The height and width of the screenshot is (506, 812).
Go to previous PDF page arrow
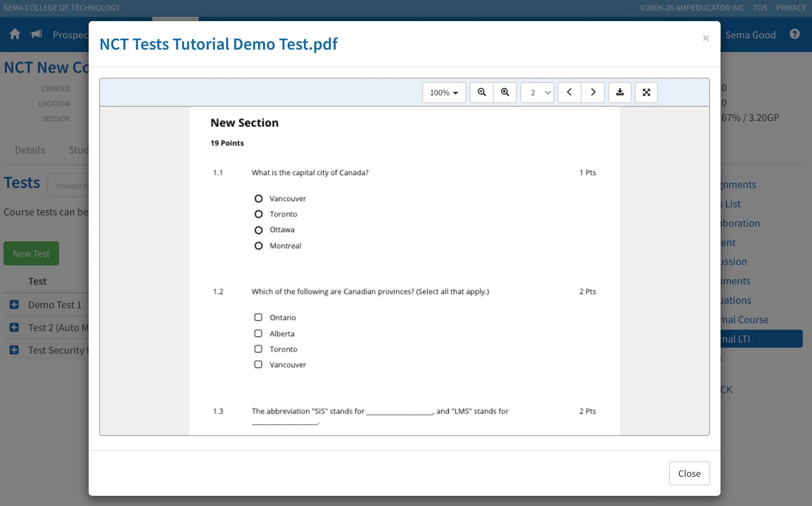[569, 92]
